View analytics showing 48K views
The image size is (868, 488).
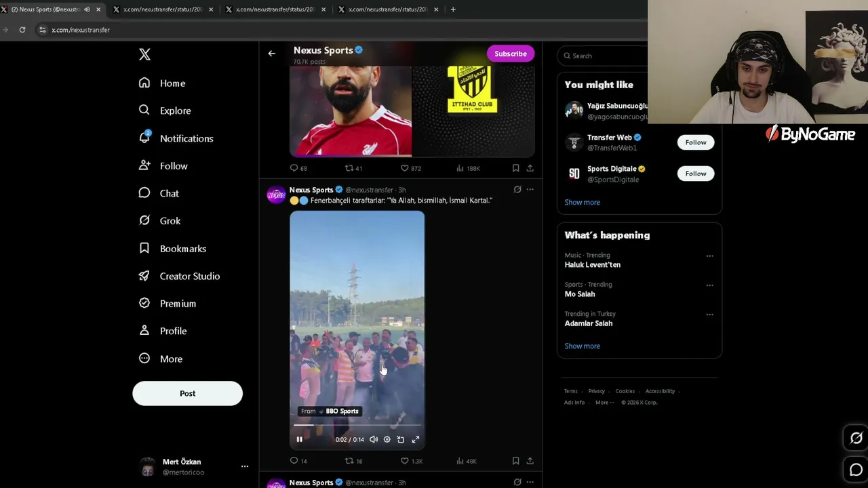coord(467,461)
